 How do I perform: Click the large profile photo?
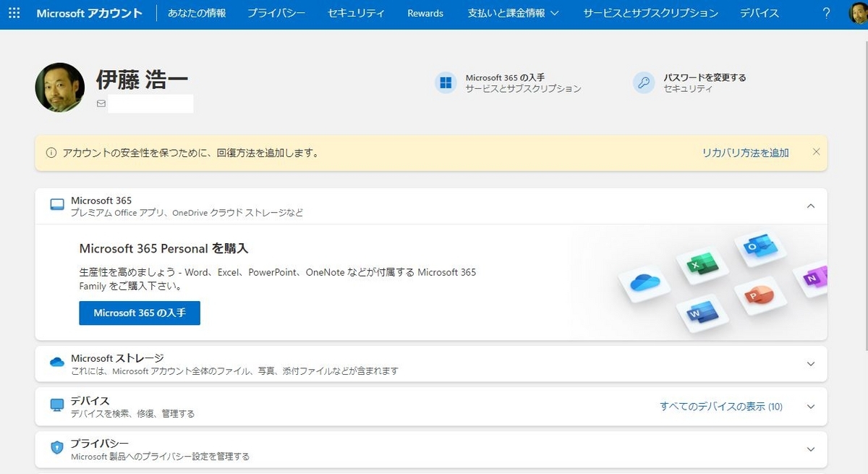(x=60, y=87)
